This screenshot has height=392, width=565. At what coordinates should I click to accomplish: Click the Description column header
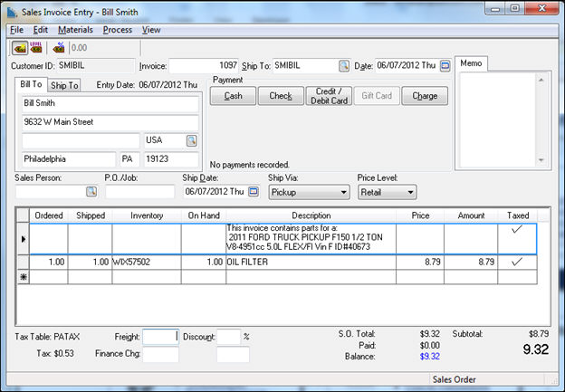pos(311,215)
